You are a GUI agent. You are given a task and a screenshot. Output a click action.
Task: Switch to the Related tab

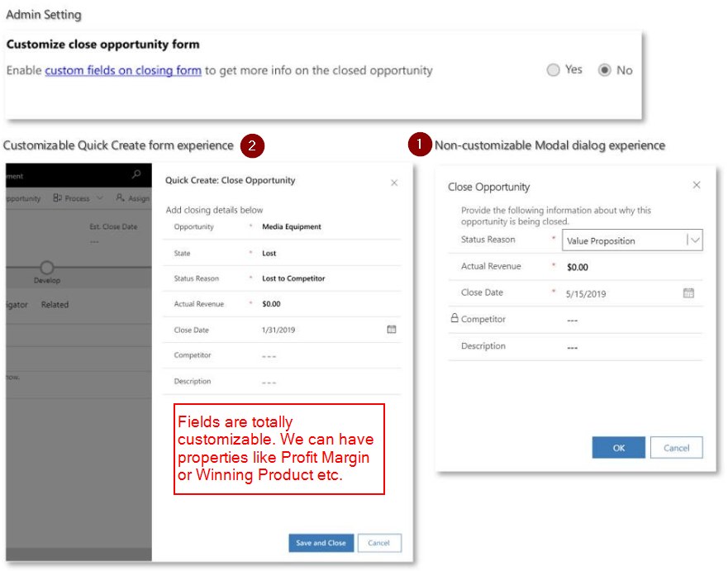coord(55,305)
